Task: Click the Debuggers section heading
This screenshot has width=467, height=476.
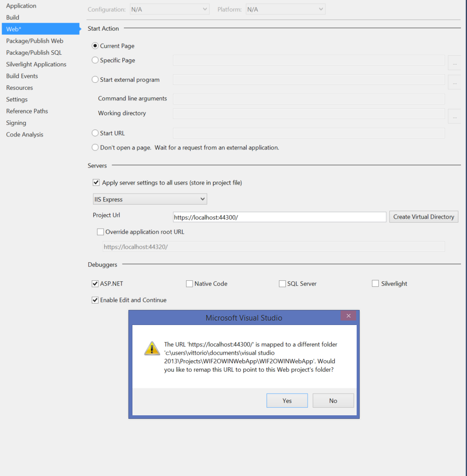Action: pos(102,265)
